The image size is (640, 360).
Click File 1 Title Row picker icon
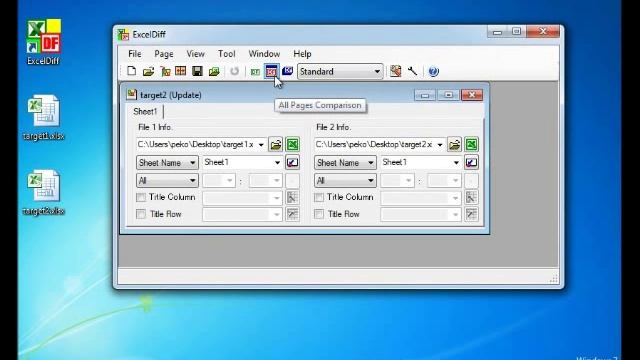point(292,214)
